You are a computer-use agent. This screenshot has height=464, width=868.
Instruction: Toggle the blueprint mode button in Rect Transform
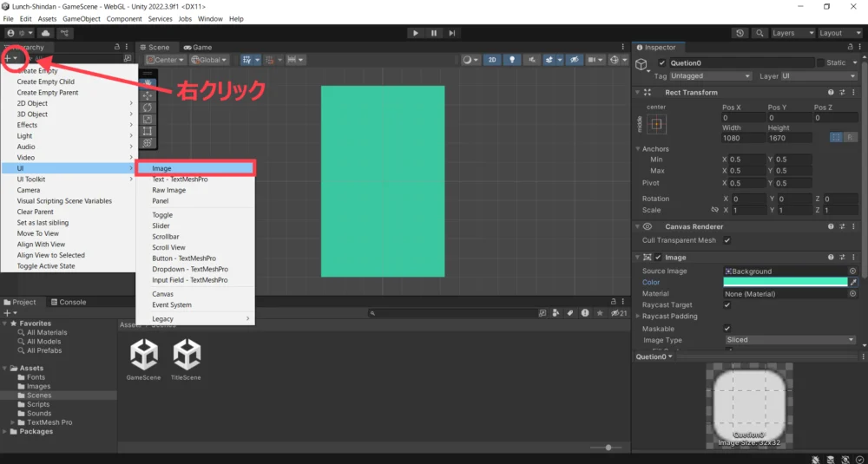[837, 138]
